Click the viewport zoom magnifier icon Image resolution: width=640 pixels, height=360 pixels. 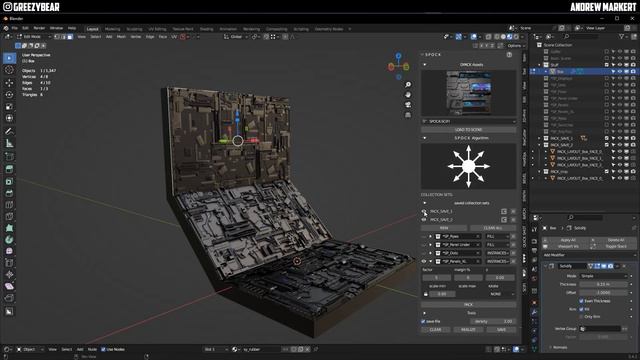(408, 84)
